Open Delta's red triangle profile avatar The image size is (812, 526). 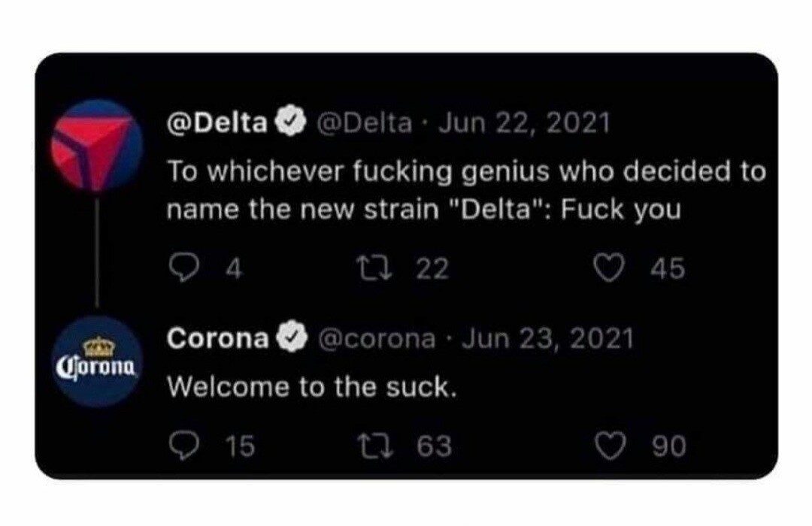coord(96,144)
